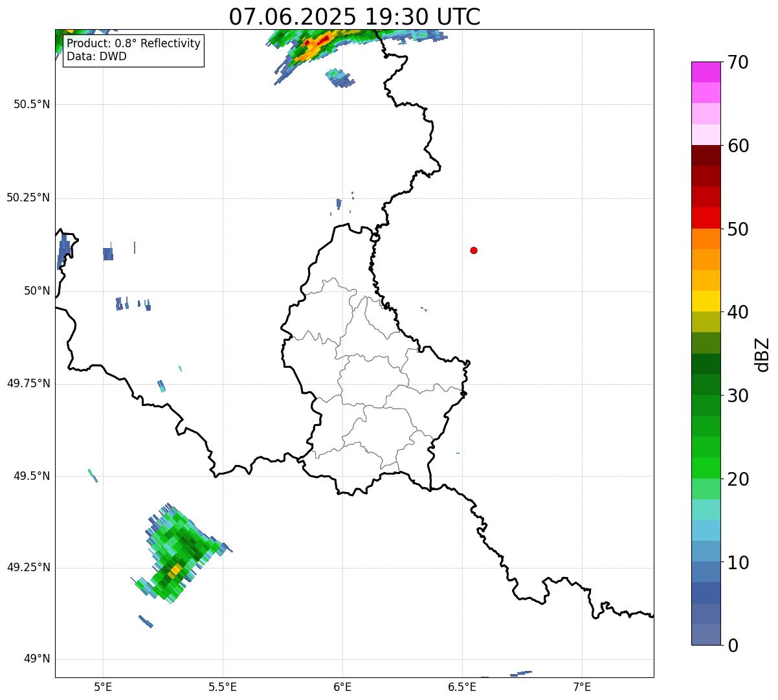Click the magenta top swatch of the colorbar

[706, 72]
